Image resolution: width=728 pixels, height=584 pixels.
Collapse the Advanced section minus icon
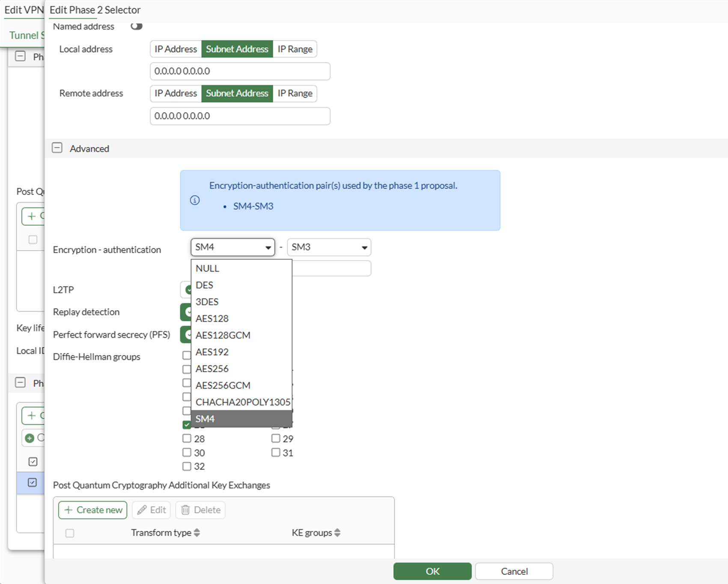tap(57, 148)
